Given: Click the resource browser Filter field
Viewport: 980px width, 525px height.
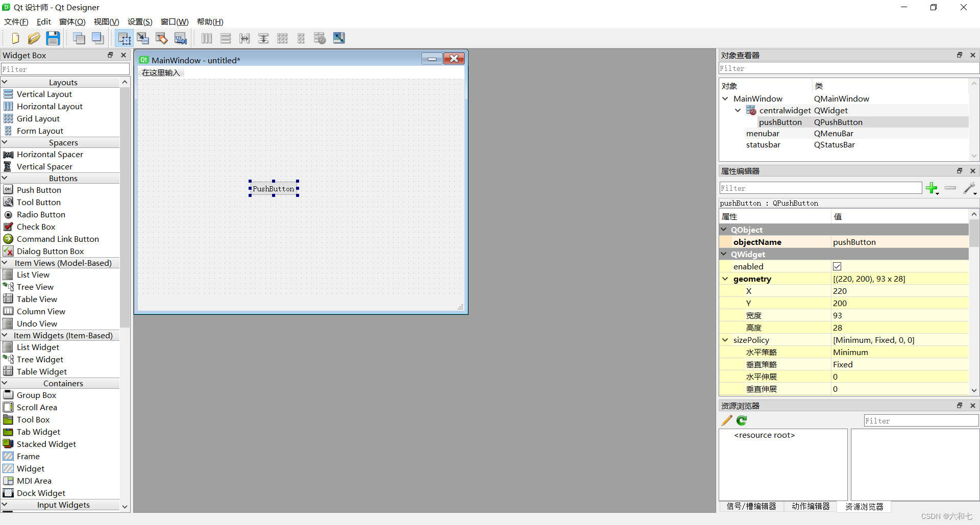Looking at the screenshot, I should click(x=921, y=420).
